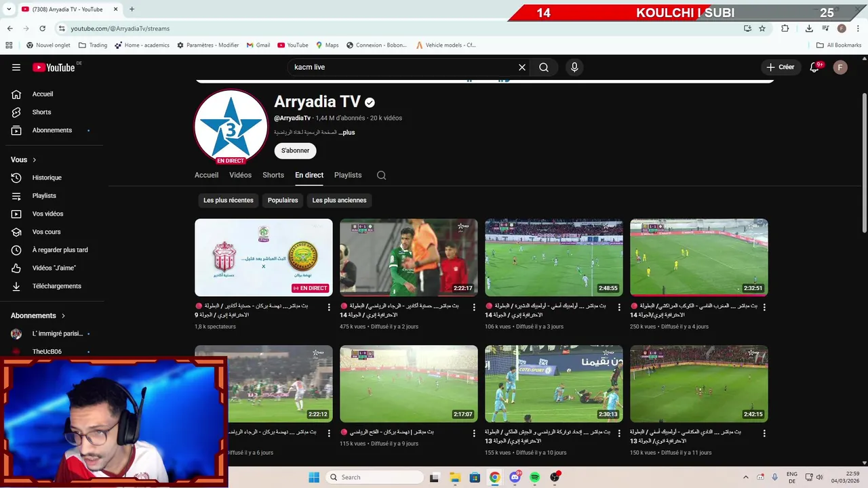Expand channel description with ...plus
The image size is (868, 488).
click(x=347, y=132)
